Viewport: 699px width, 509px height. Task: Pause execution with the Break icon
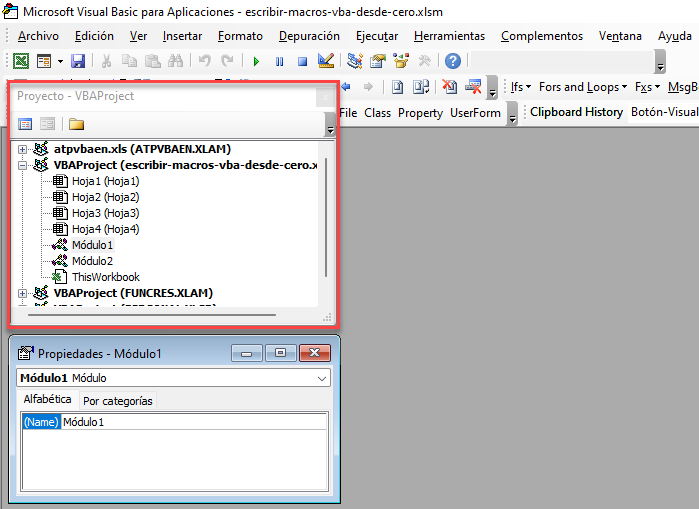coord(280,61)
